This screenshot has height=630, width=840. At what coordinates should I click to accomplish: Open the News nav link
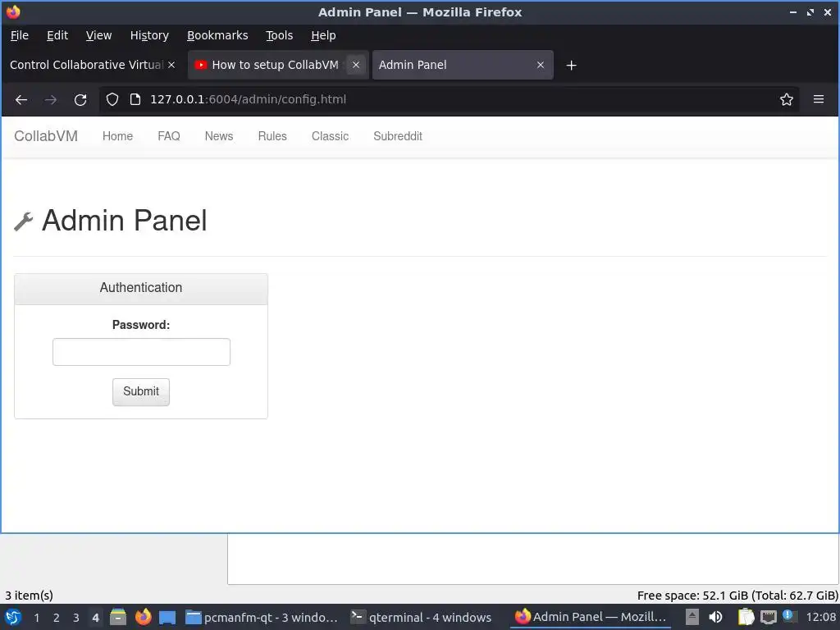tap(218, 136)
